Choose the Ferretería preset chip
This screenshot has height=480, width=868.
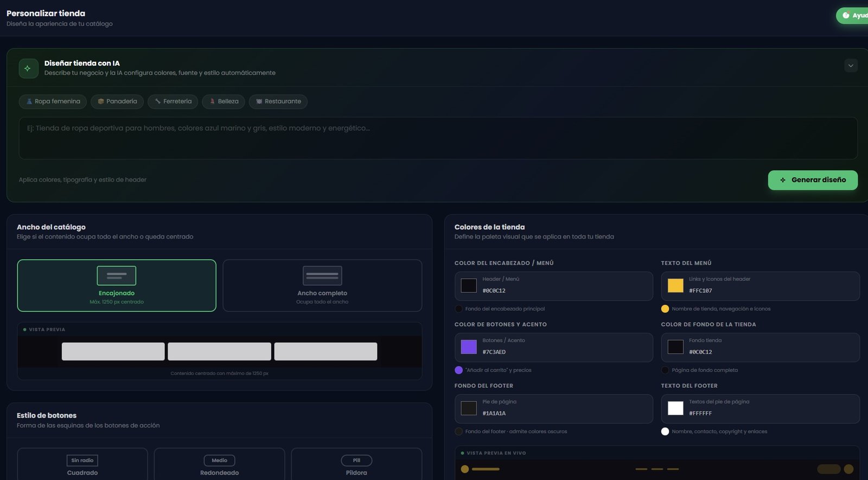pos(173,101)
